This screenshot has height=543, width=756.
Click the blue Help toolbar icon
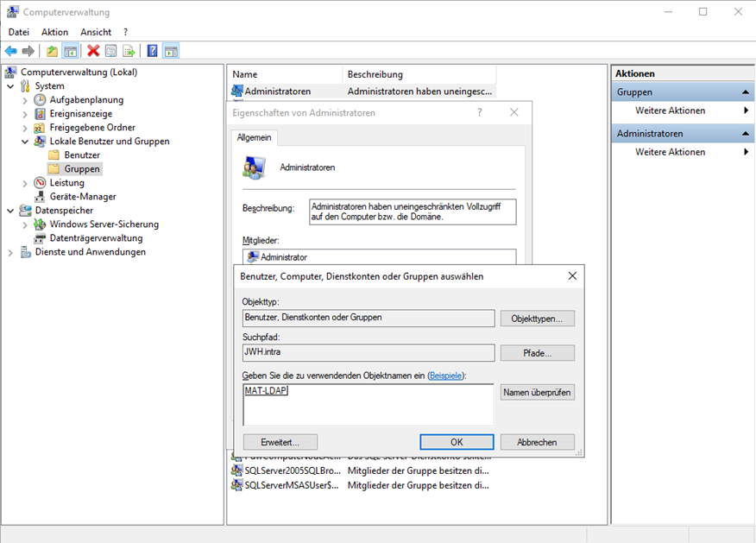click(x=153, y=51)
